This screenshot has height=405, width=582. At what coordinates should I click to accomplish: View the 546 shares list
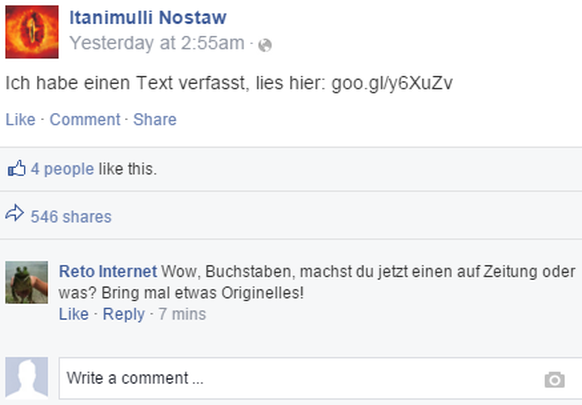[x=71, y=217]
